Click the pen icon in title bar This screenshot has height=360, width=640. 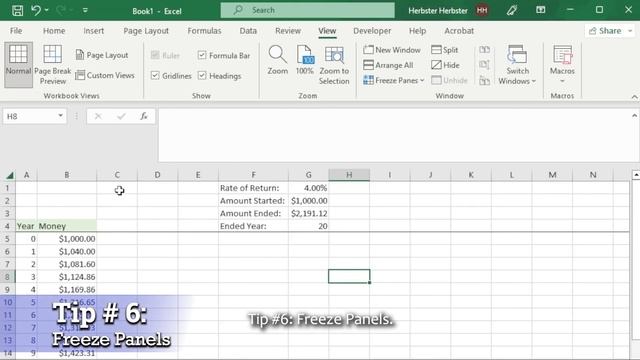[x=512, y=10]
